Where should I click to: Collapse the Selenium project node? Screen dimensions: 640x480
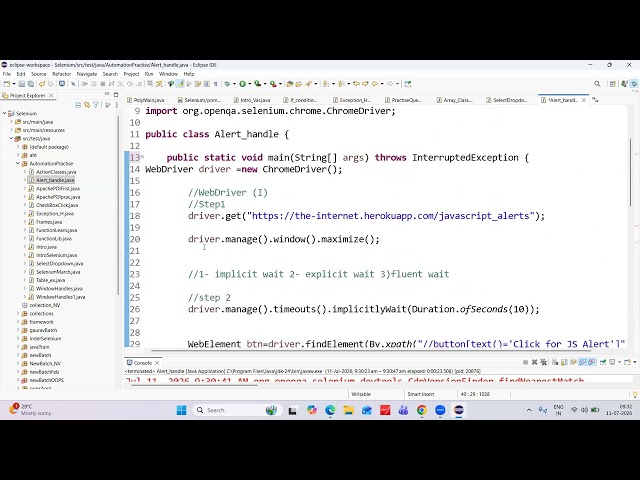[x=5, y=113]
